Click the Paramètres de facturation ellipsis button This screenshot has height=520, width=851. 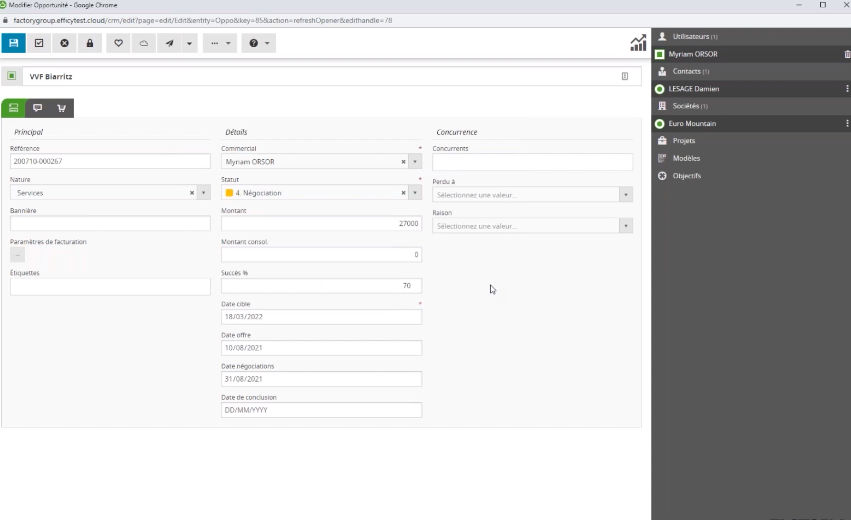coord(17,255)
